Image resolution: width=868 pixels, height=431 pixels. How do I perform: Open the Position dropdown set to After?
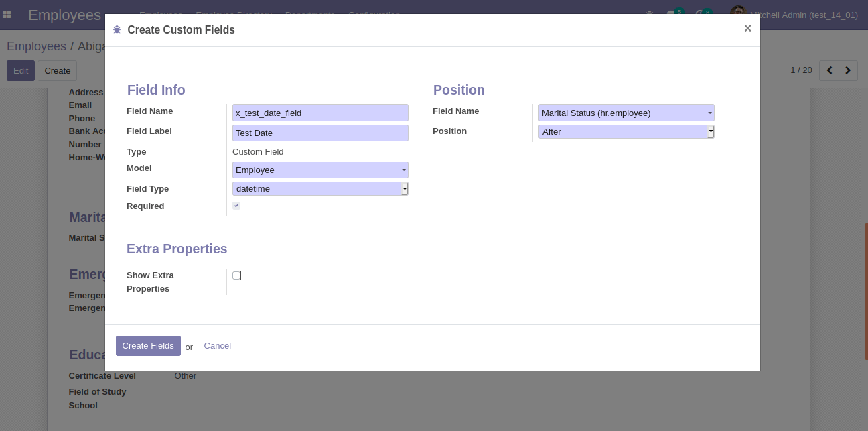point(626,132)
